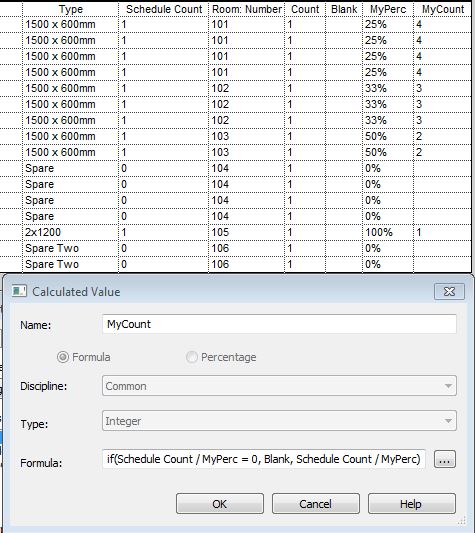This screenshot has width=475, height=533.
Task: Close the Calculated Value dialog
Action: 449,292
